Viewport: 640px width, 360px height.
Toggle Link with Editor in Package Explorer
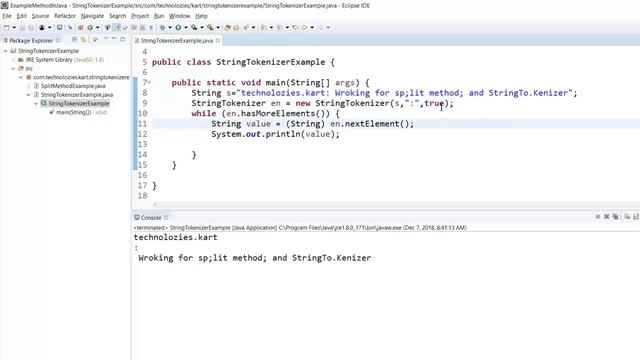coord(84,40)
